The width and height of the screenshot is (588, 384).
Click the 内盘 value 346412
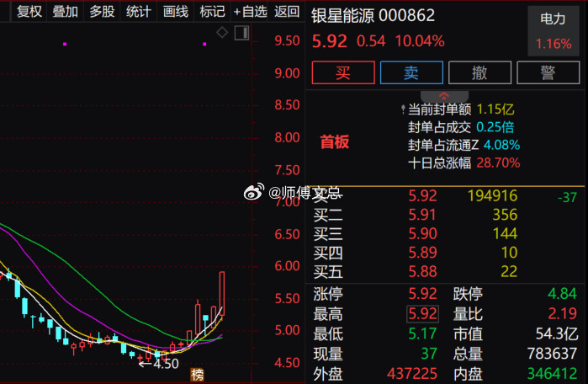point(552,374)
